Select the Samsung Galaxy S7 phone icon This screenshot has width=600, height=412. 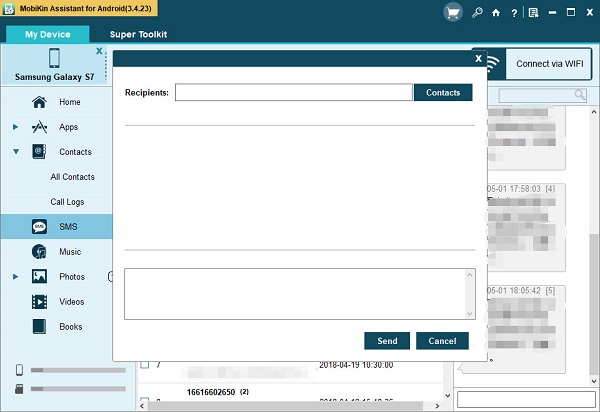(54, 58)
